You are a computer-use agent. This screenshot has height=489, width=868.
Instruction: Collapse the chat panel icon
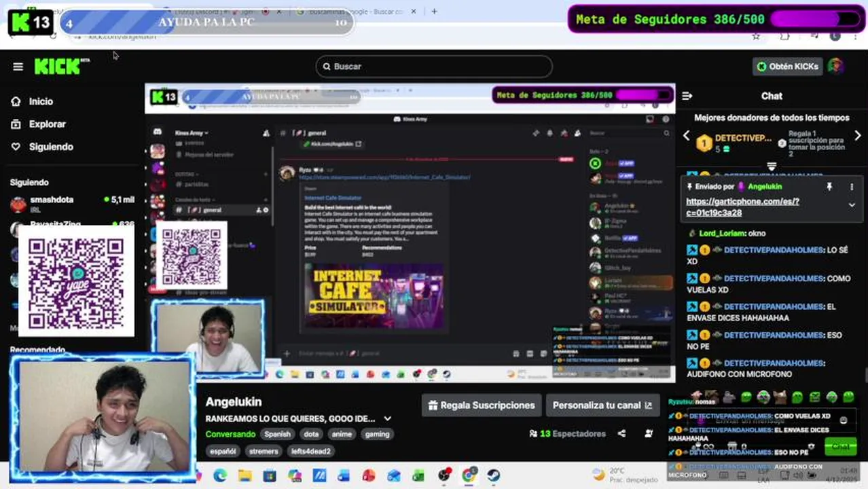[687, 96]
